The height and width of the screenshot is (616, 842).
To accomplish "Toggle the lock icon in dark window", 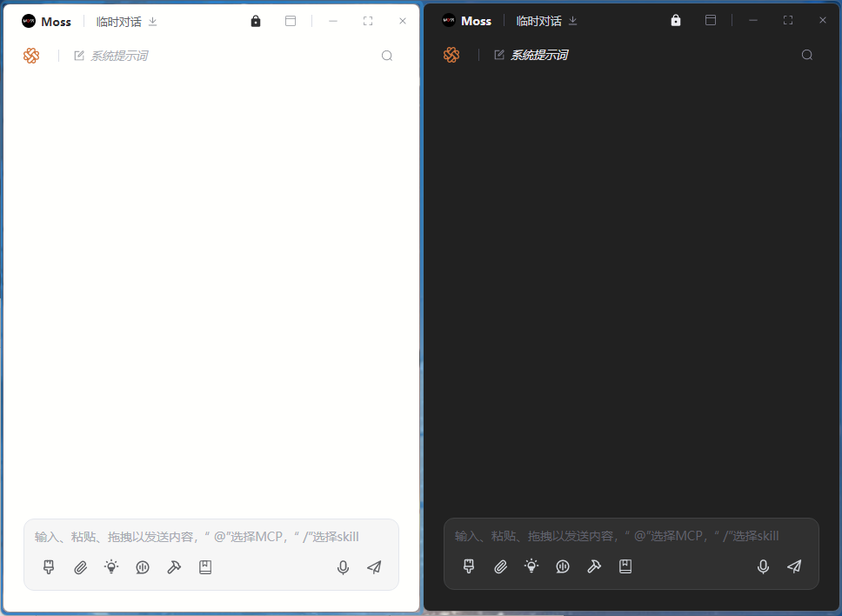I will pos(676,20).
